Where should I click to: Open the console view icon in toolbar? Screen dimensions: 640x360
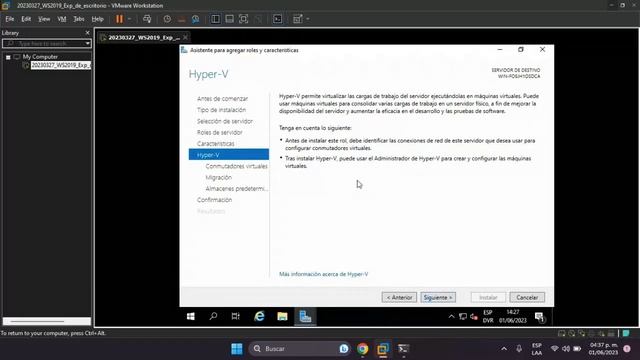tap(278, 19)
